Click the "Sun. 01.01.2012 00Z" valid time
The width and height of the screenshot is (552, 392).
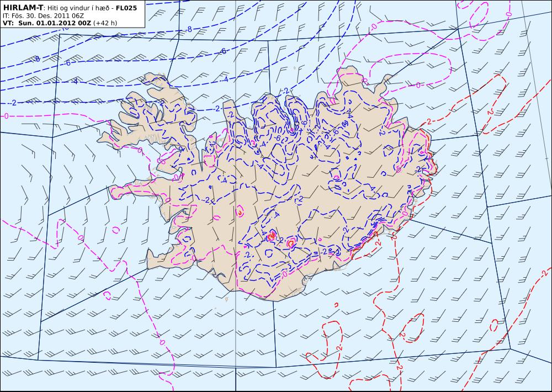[x=55, y=23]
